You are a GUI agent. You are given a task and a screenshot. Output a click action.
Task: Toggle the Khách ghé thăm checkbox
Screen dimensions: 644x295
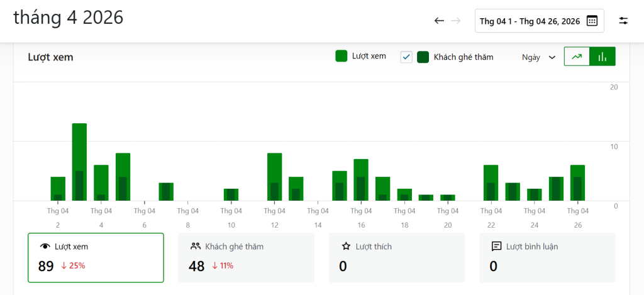point(406,57)
